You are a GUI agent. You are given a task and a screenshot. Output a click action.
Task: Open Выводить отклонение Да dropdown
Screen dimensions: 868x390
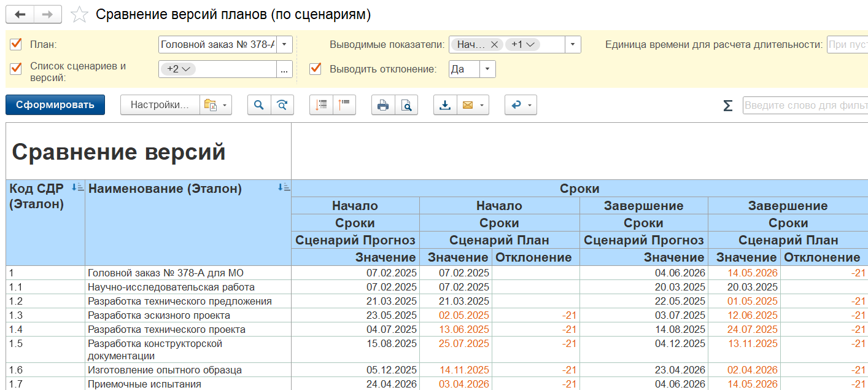[487, 69]
